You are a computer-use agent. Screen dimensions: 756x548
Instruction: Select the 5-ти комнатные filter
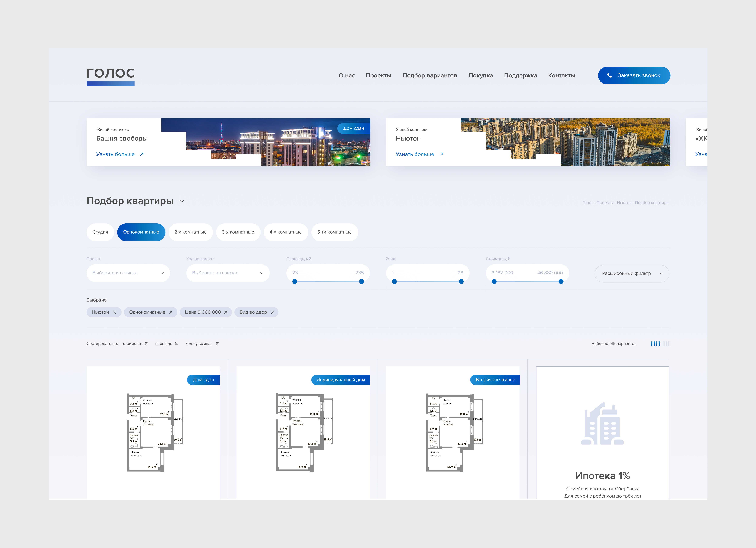pyautogui.click(x=334, y=232)
